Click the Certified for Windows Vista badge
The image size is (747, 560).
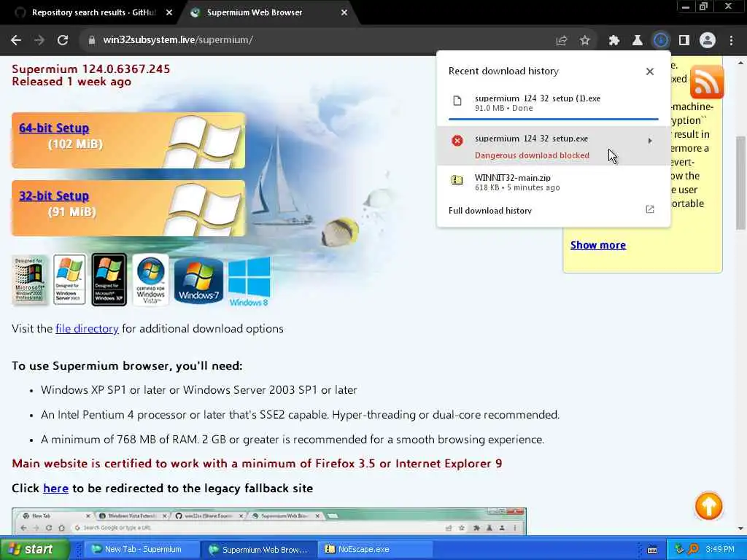click(150, 279)
